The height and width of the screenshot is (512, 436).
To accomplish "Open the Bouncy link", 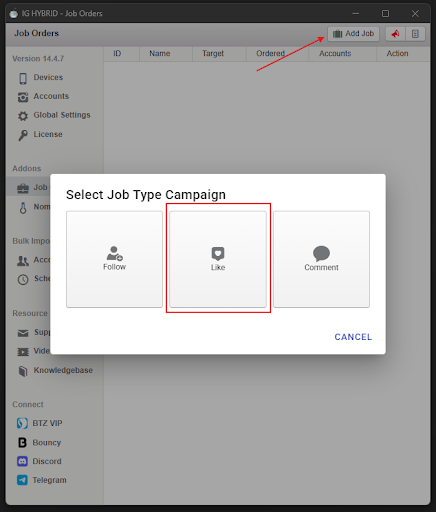I will (x=47, y=443).
